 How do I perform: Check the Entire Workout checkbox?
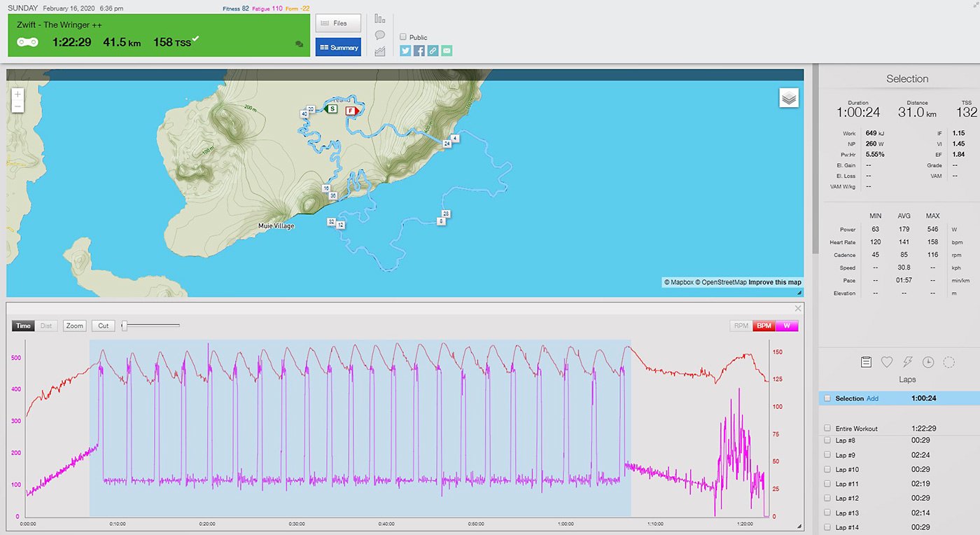pyautogui.click(x=827, y=429)
